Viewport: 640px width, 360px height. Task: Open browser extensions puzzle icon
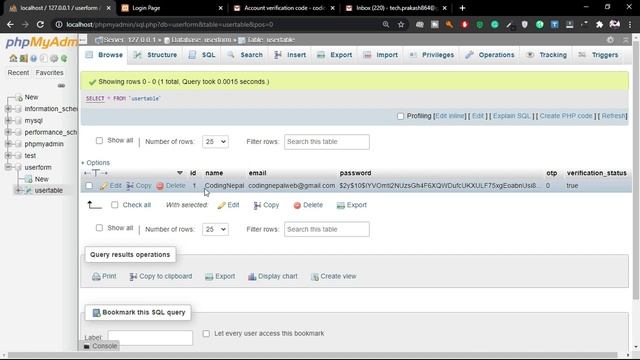(599, 24)
